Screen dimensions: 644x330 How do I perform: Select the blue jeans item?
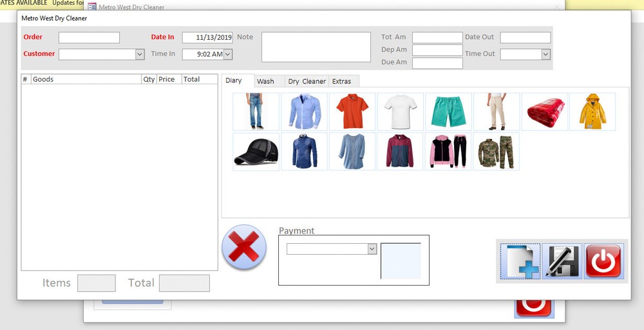point(256,111)
